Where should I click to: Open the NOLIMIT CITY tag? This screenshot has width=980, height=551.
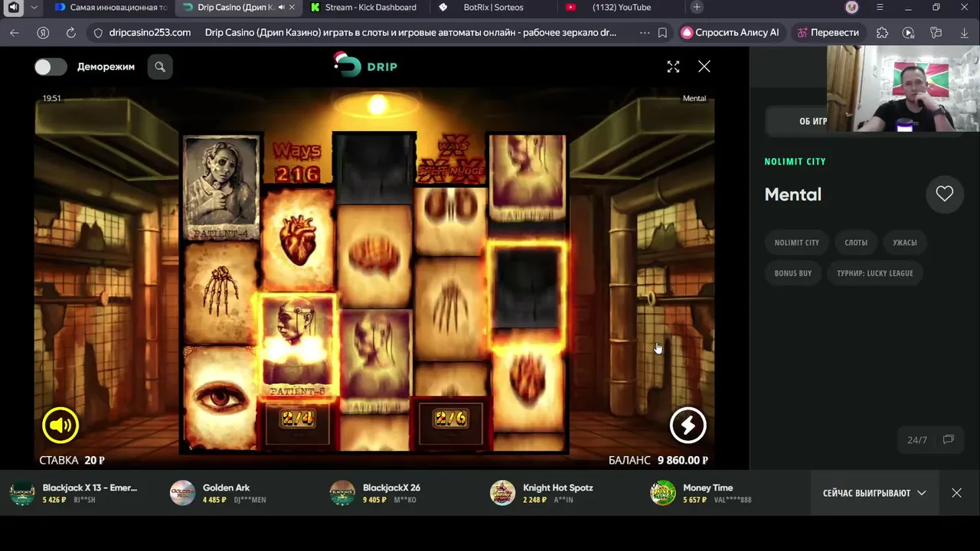click(796, 243)
